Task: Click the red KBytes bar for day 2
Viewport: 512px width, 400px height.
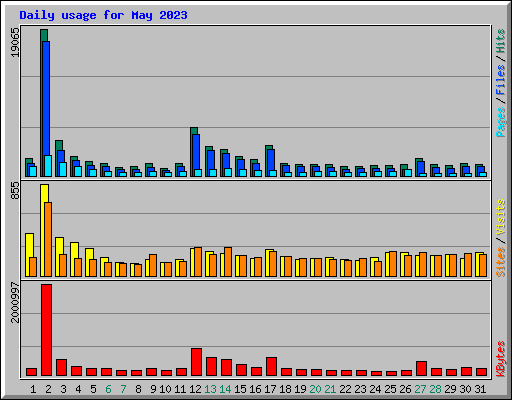Action: [46, 330]
